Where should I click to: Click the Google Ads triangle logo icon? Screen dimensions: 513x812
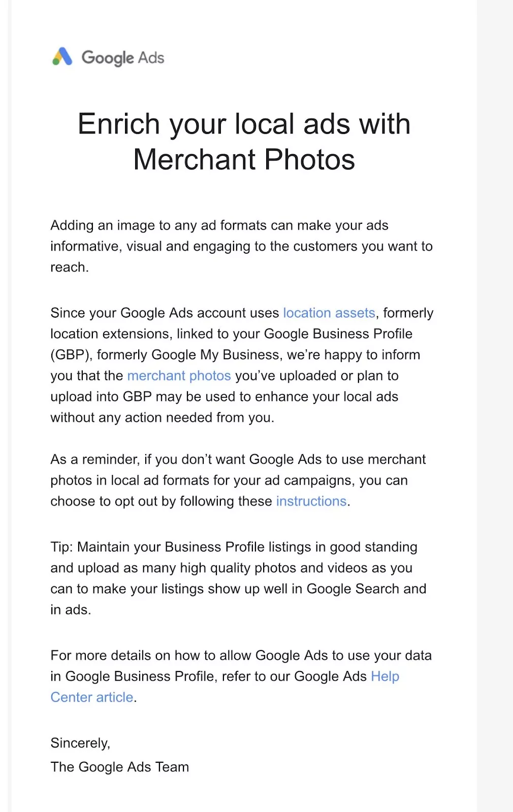coord(62,57)
